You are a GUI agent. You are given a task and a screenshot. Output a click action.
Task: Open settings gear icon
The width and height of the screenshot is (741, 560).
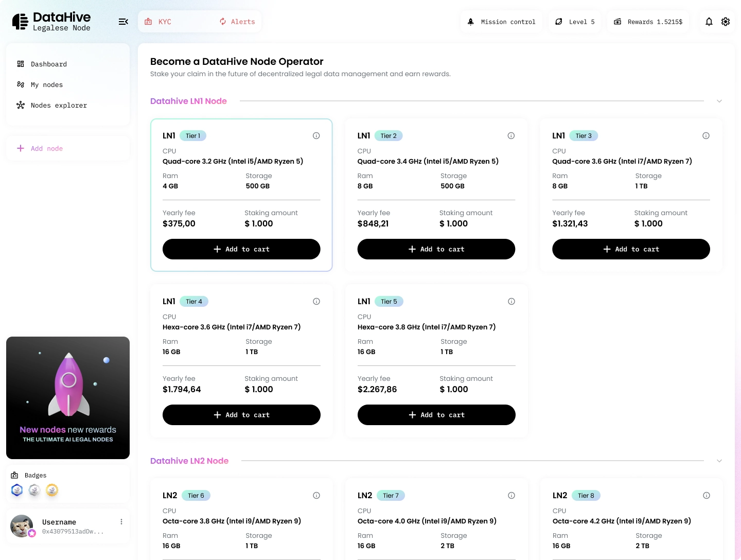click(726, 22)
